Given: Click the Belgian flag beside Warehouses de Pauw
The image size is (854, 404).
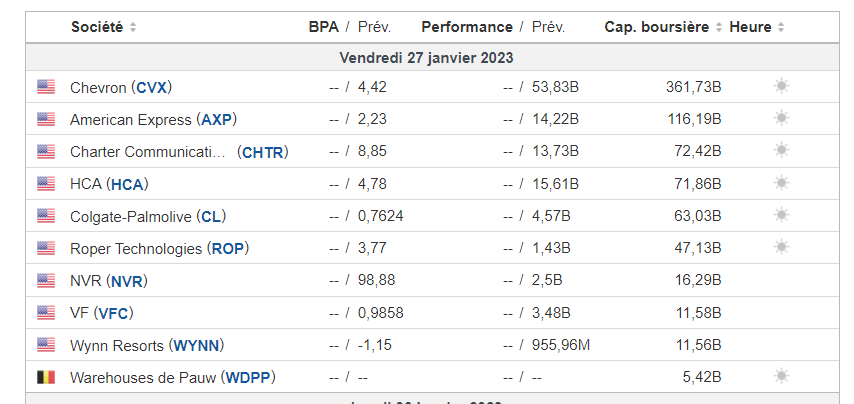Looking at the screenshot, I should coord(46,377).
